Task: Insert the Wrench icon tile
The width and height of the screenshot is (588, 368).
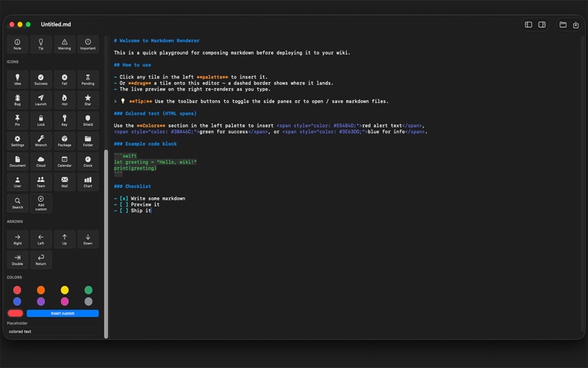Action: click(x=41, y=141)
